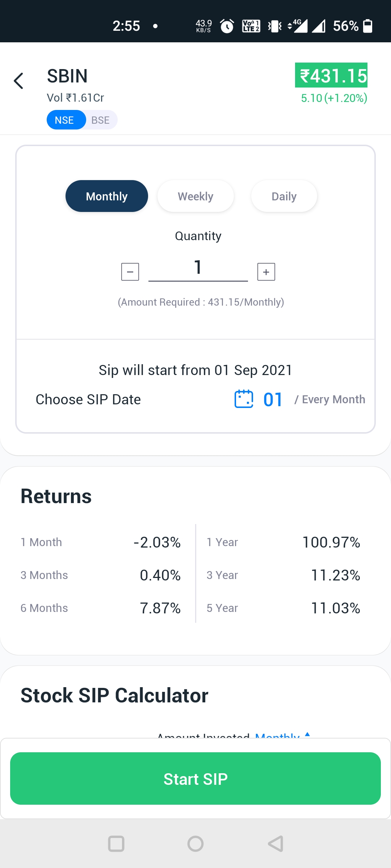The width and height of the screenshot is (391, 868).
Task: Select Weekly SIP frequency
Action: coord(195,196)
